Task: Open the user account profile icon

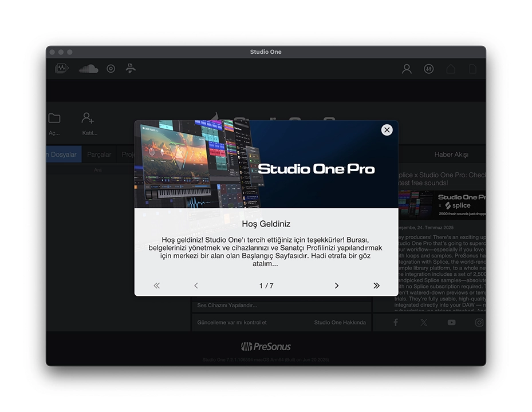Action: (407, 69)
